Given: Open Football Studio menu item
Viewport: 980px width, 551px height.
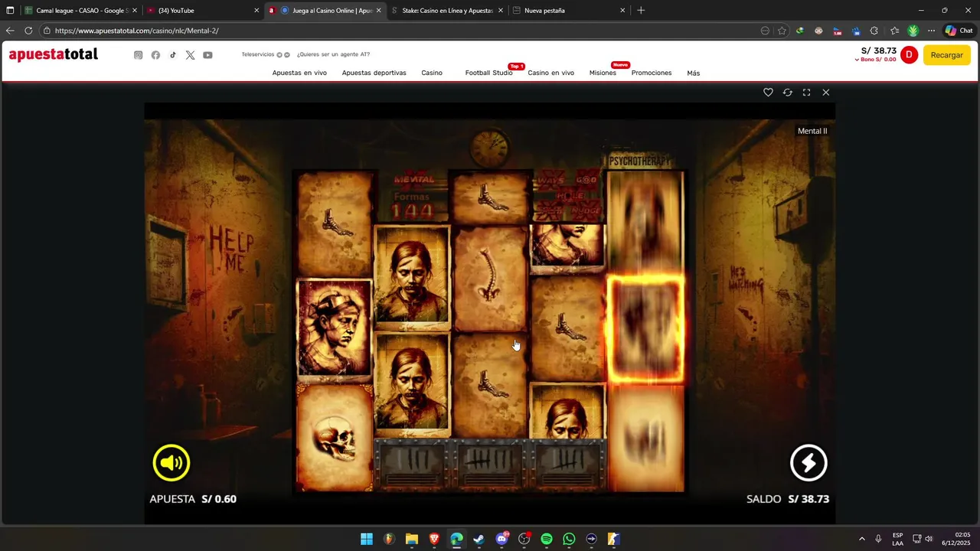Looking at the screenshot, I should pos(488,73).
